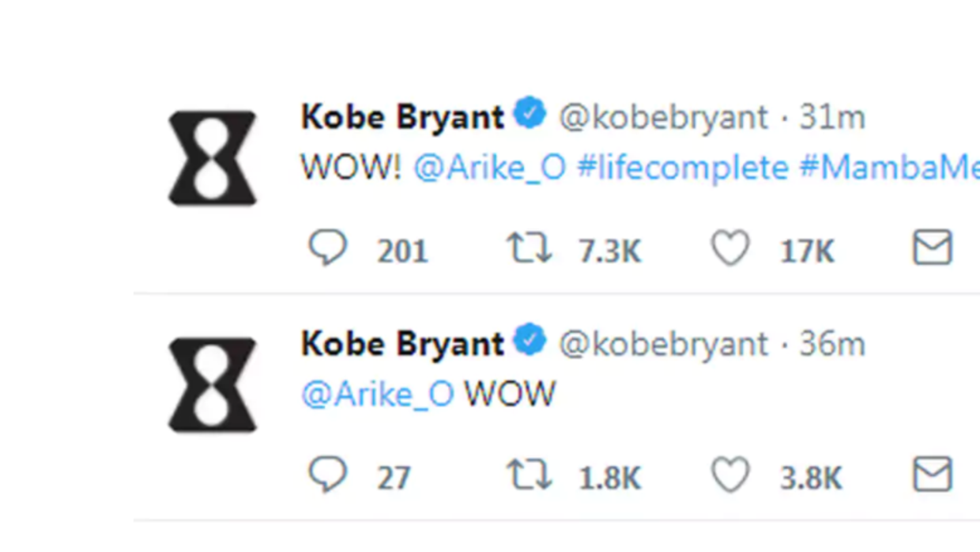Click the retweet icon on the top tweet
980x552 pixels.
tap(530, 248)
